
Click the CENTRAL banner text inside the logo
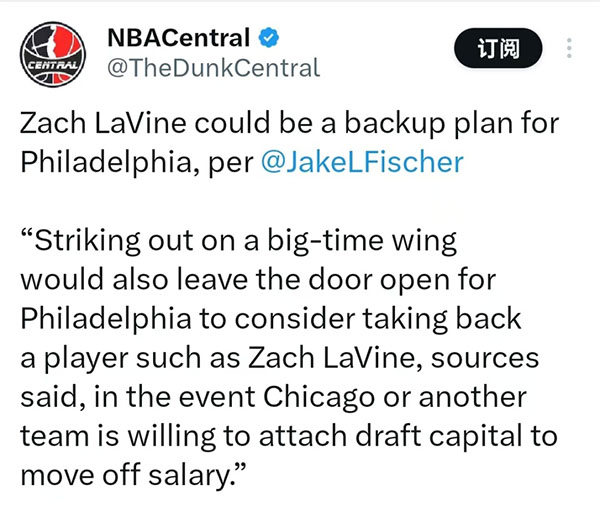(53, 65)
